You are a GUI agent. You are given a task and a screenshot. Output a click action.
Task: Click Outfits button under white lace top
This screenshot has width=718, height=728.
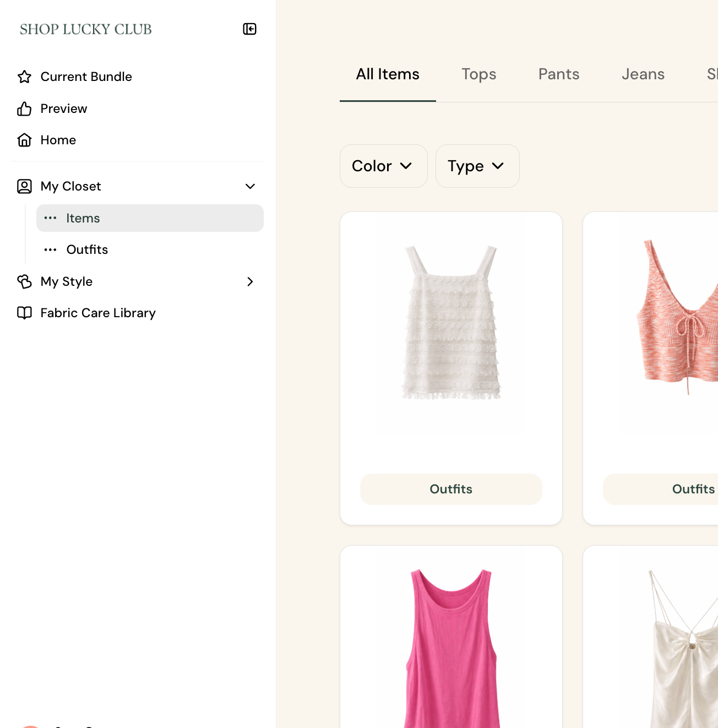pos(451,489)
